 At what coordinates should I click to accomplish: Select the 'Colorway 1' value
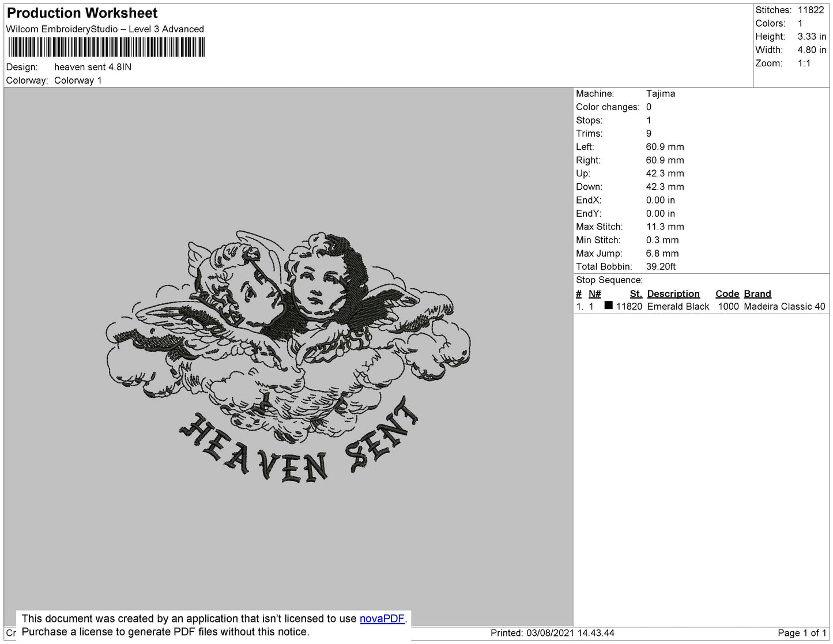78,80
